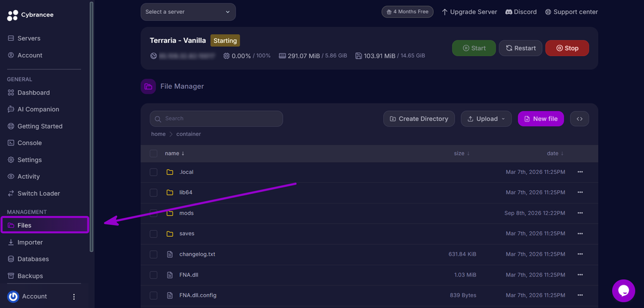The image size is (644, 308).
Task: Check the FNA.dll checkbox
Action: (x=153, y=275)
